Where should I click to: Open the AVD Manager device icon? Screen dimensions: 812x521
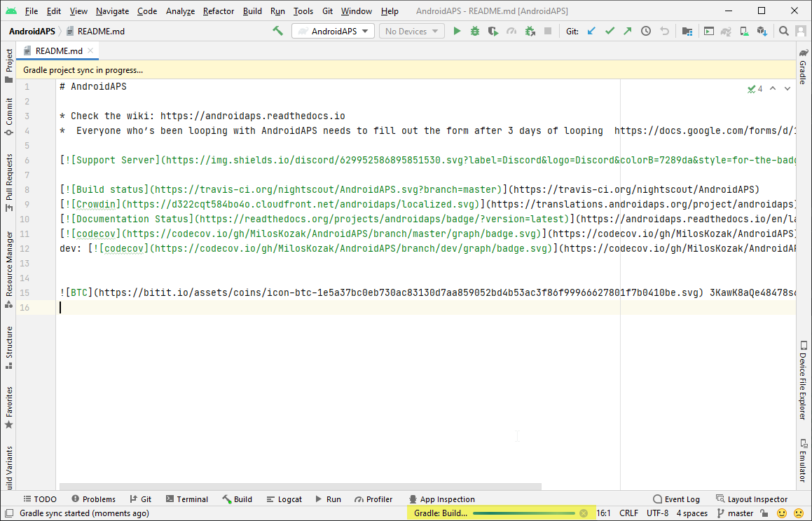(x=744, y=31)
